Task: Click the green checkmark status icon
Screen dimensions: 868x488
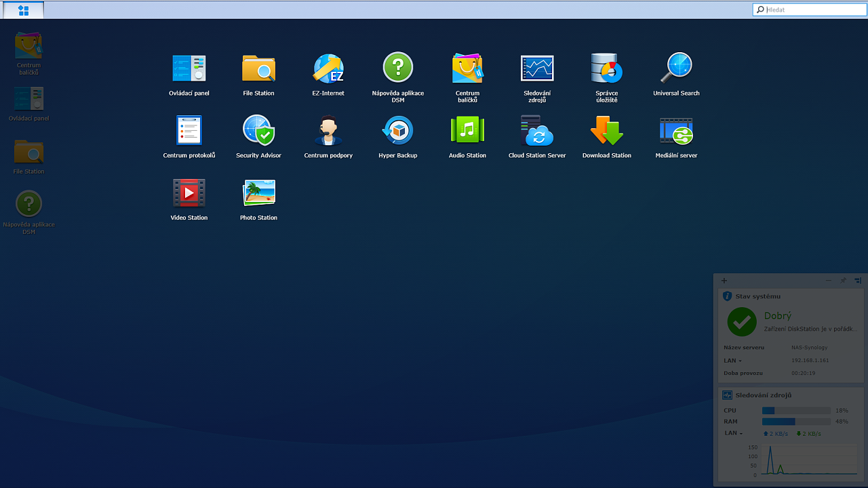Action: [742, 322]
